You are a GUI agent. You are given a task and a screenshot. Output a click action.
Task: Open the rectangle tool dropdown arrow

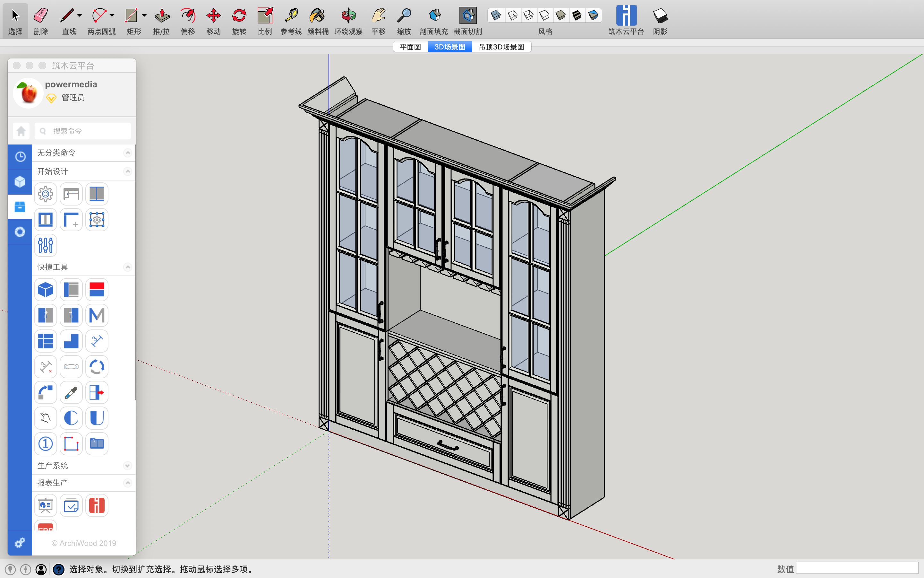pos(144,15)
